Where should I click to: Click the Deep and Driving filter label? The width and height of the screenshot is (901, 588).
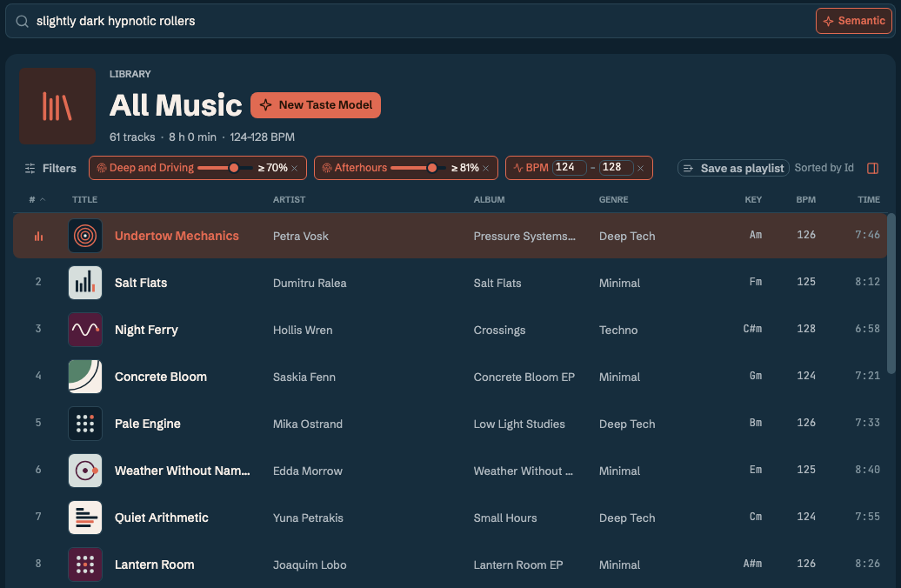click(x=151, y=168)
